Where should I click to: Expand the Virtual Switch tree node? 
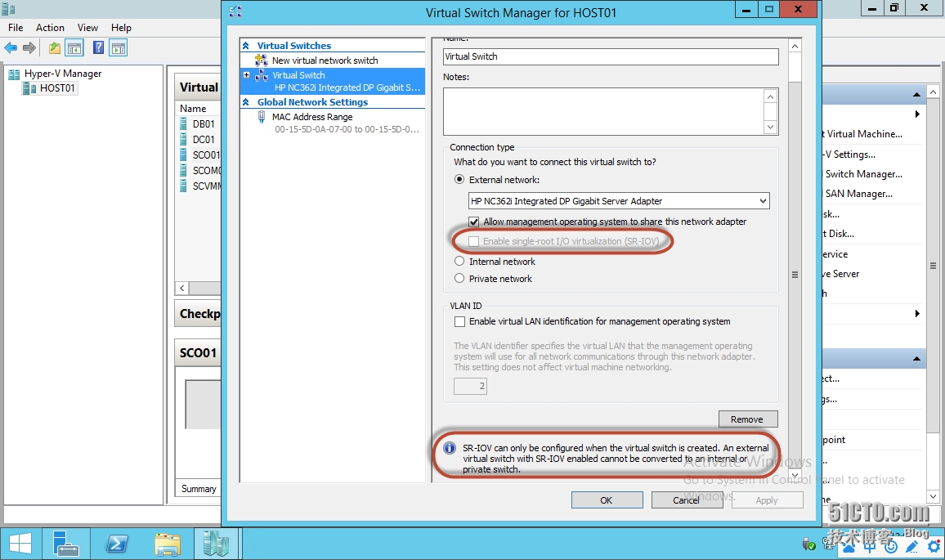click(247, 75)
